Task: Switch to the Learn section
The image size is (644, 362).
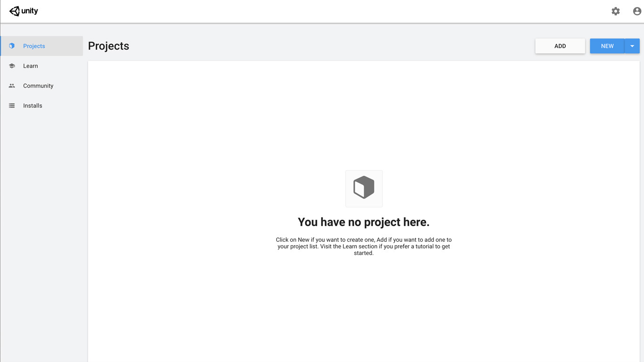Action: (41, 66)
